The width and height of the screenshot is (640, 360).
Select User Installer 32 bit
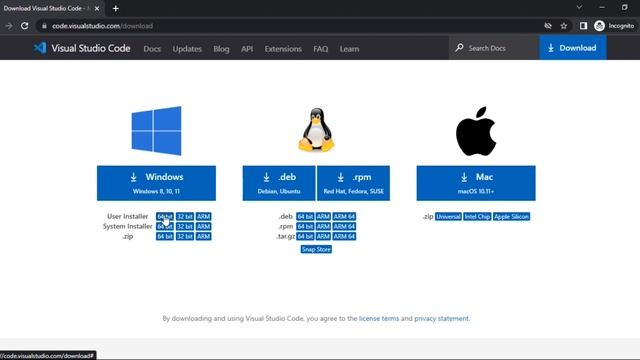click(184, 216)
